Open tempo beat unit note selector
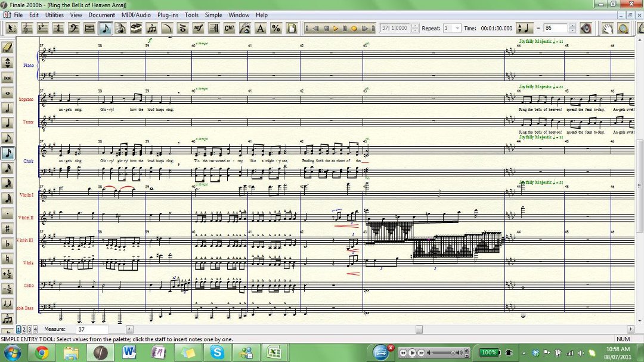The image size is (644, 362). [524, 29]
